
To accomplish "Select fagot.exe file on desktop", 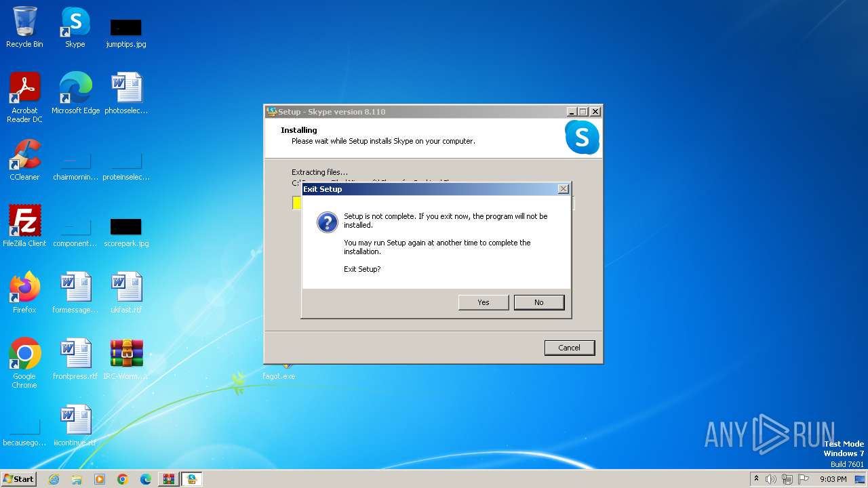I will pyautogui.click(x=279, y=372).
